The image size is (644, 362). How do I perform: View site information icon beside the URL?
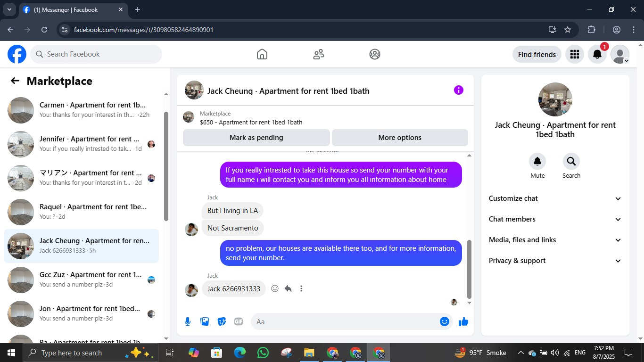click(x=65, y=30)
